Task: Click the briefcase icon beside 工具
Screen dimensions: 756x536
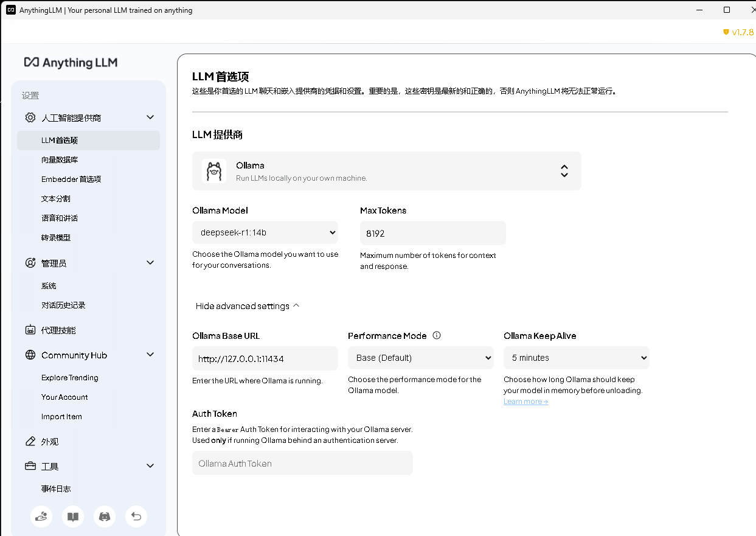Action: [30, 466]
